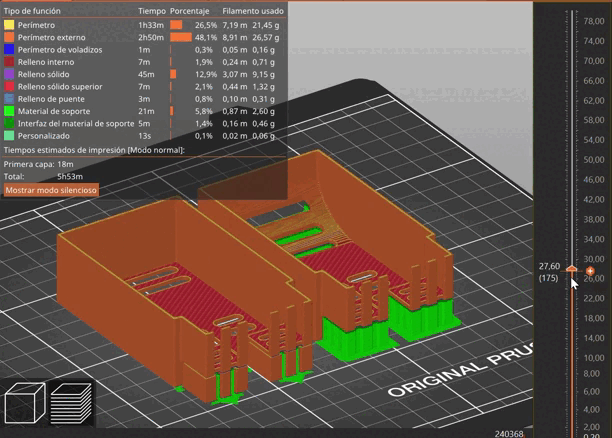The image size is (612, 438).
Task: Click Mostrar modo silencioso button
Action: click(x=51, y=189)
